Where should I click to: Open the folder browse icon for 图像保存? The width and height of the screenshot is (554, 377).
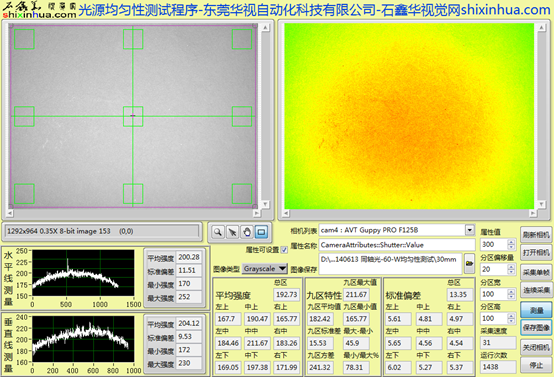469,263
